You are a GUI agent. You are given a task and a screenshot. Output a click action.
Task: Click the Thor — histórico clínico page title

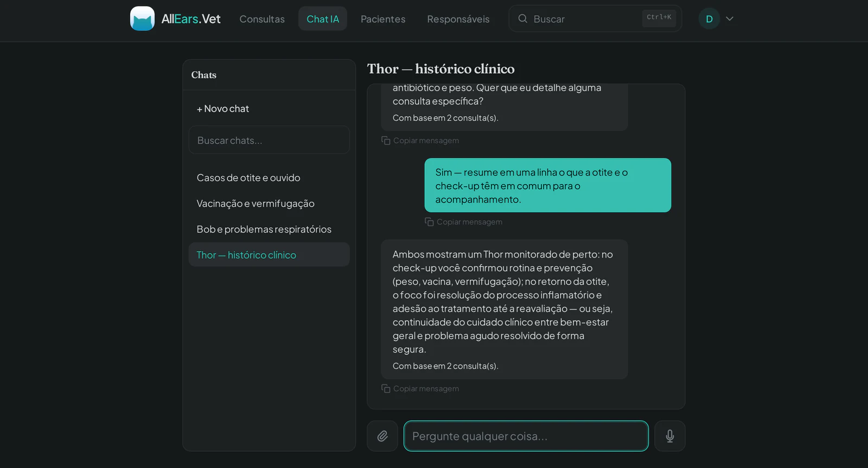tap(441, 69)
